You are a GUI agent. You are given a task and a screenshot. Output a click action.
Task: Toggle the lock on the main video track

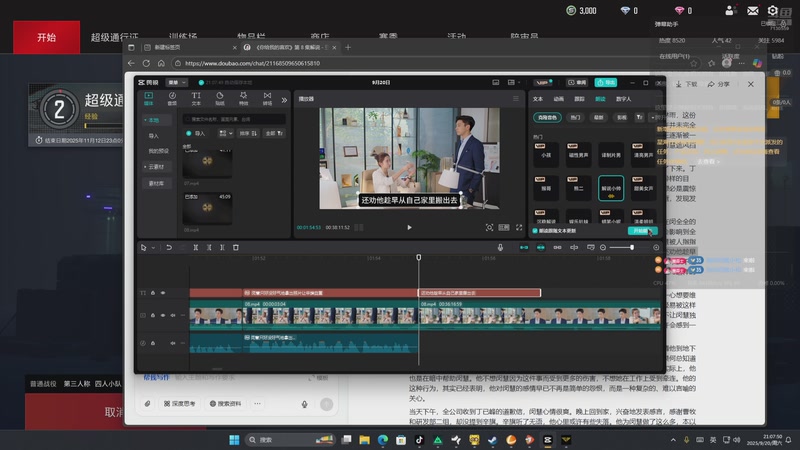pos(153,315)
